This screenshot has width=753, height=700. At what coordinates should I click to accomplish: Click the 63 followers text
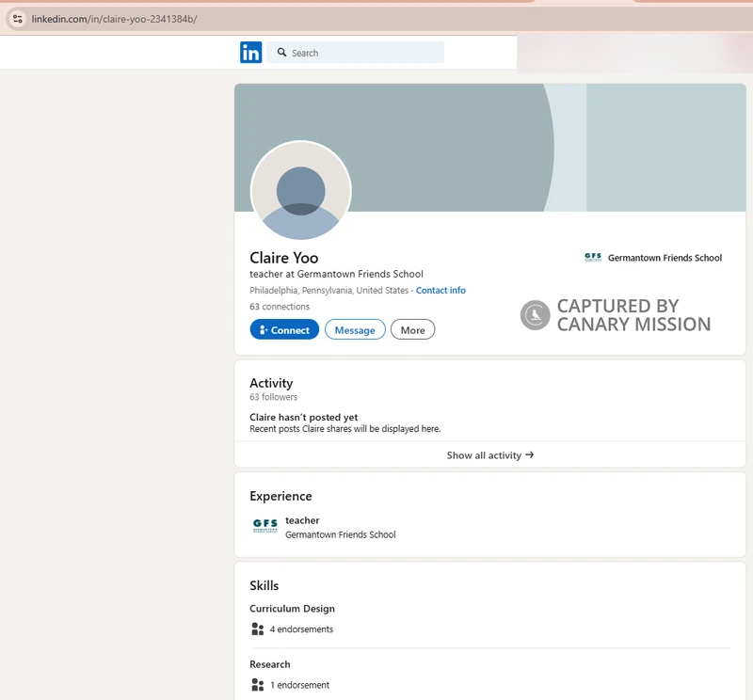pos(273,397)
